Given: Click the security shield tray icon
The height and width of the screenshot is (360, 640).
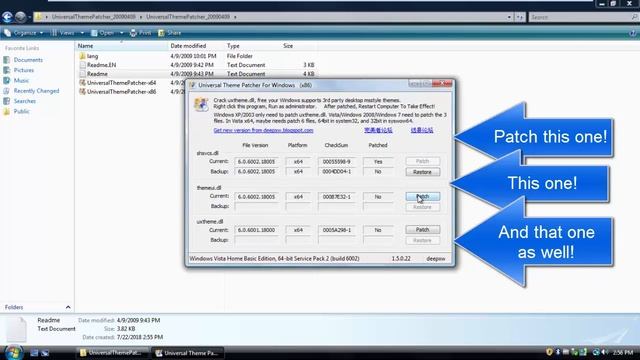Looking at the screenshot, I should pos(549,352).
